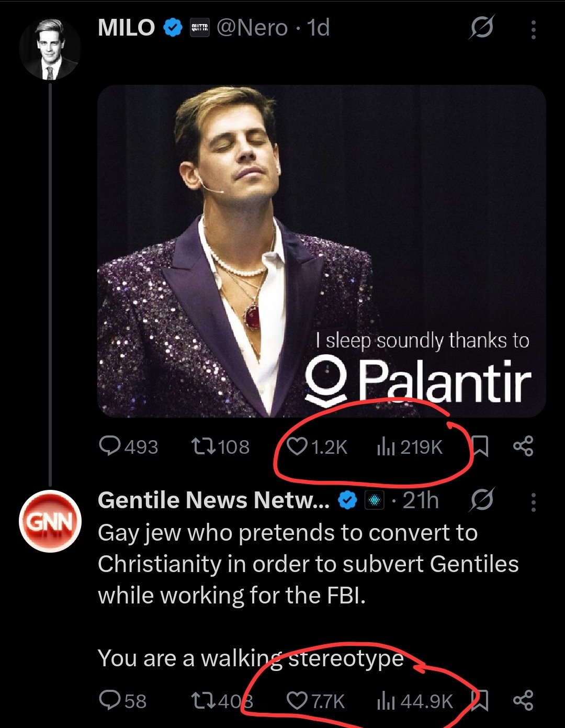Open the GNN round avatar
Image resolution: width=565 pixels, height=728 pixels.
(50, 521)
